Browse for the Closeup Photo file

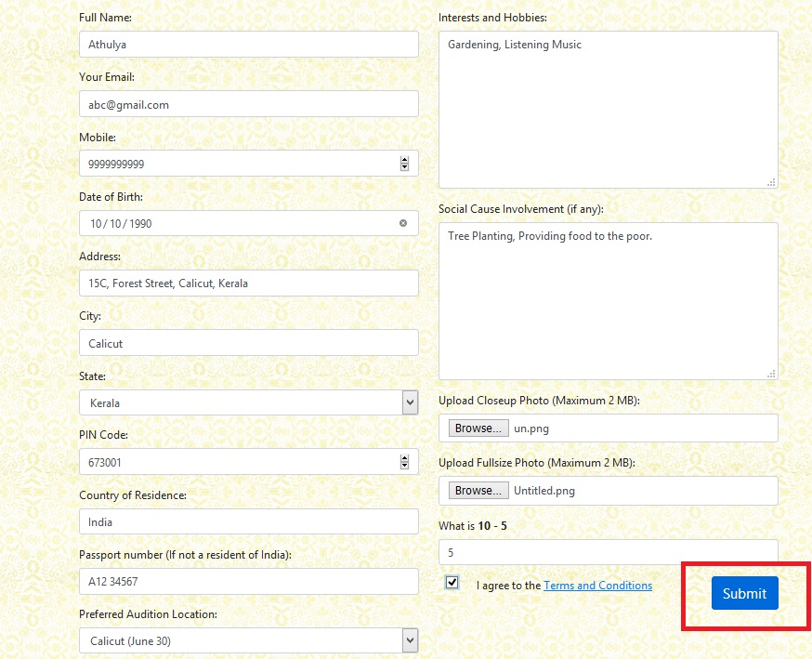(478, 428)
